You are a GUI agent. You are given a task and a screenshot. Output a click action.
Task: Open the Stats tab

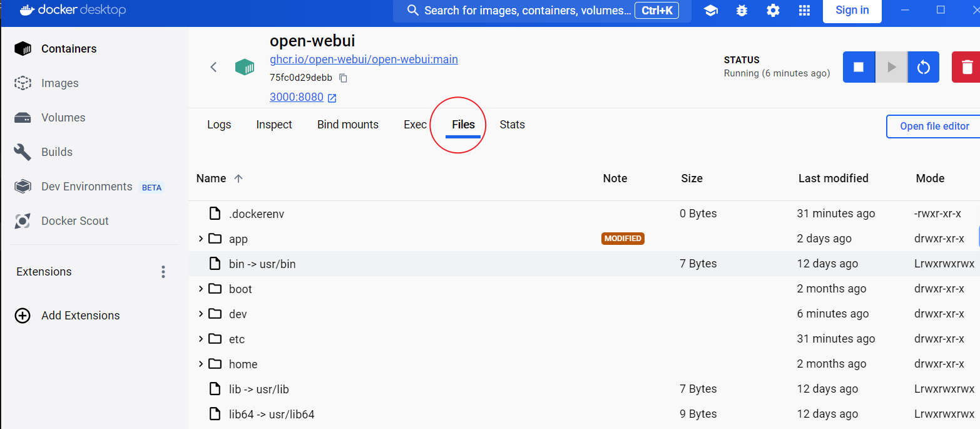pyautogui.click(x=512, y=125)
